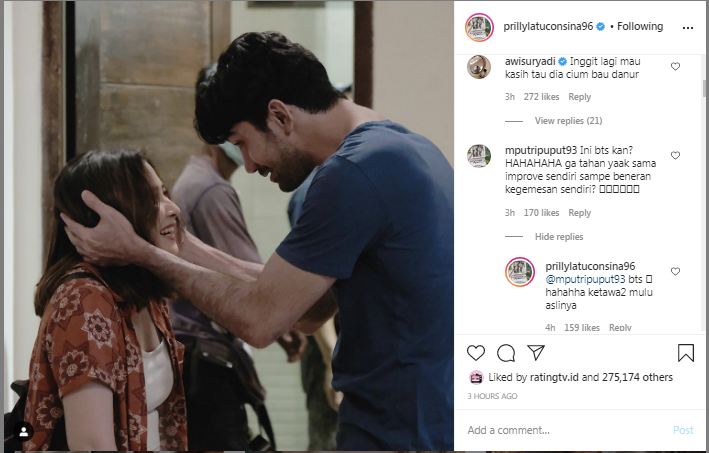The height and width of the screenshot is (453, 709).
Task: Reply to awisuryadi's comment
Action: [x=579, y=97]
